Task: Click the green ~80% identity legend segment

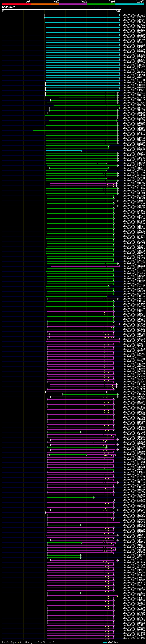Action: pos(101,4)
